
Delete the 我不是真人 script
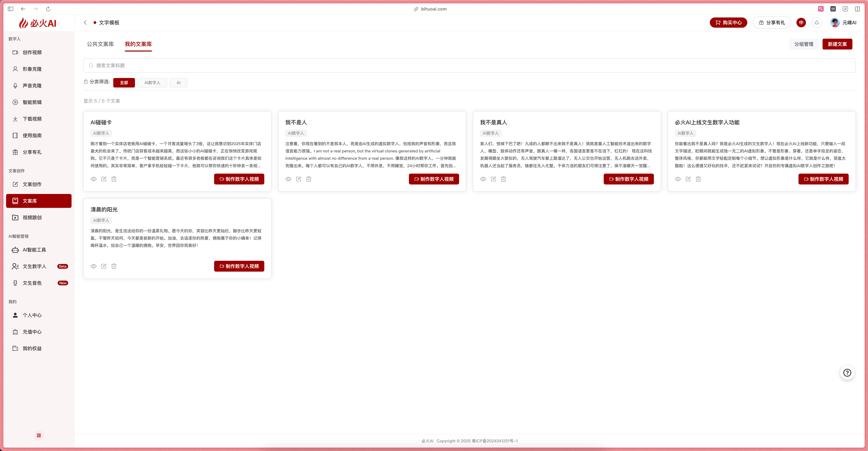(503, 179)
